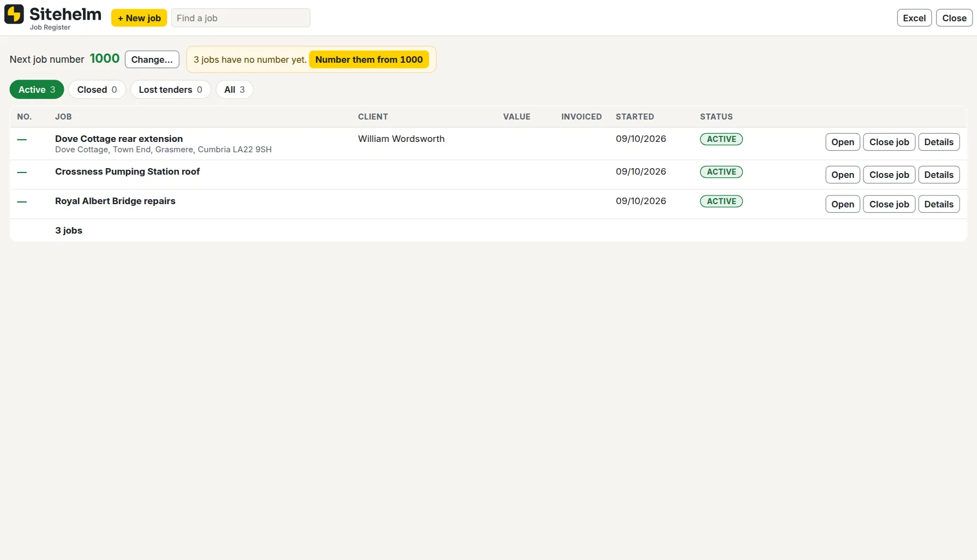Click the STATUS column header

[x=716, y=117]
